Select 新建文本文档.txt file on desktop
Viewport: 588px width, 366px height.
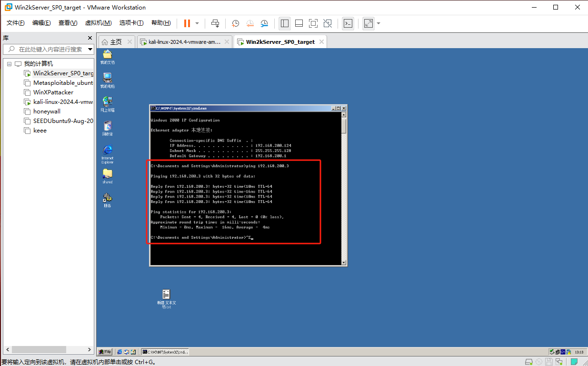[166, 299]
